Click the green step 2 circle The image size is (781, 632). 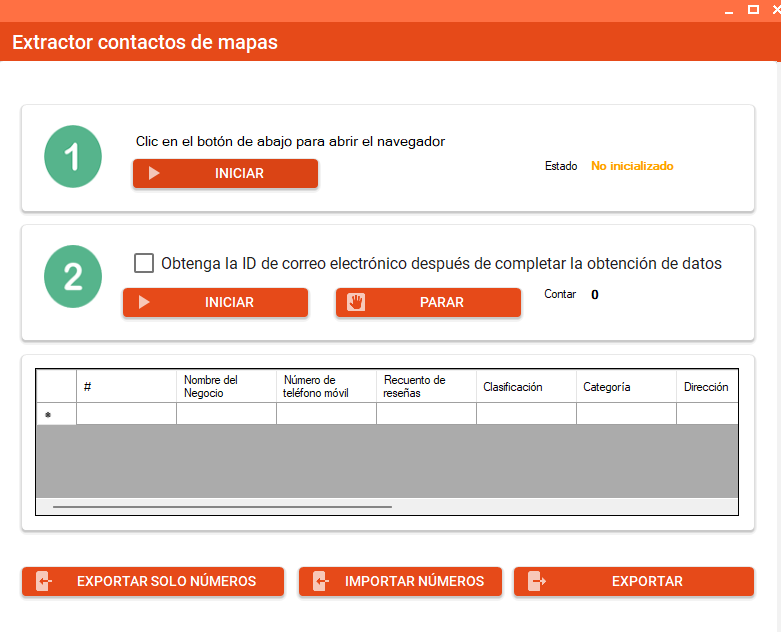pyautogui.click(x=73, y=276)
